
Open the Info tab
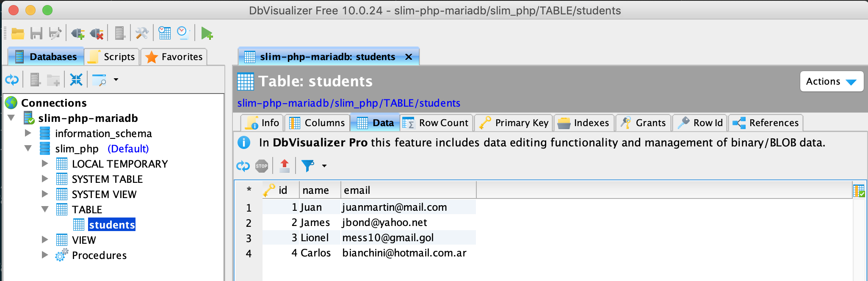point(262,123)
